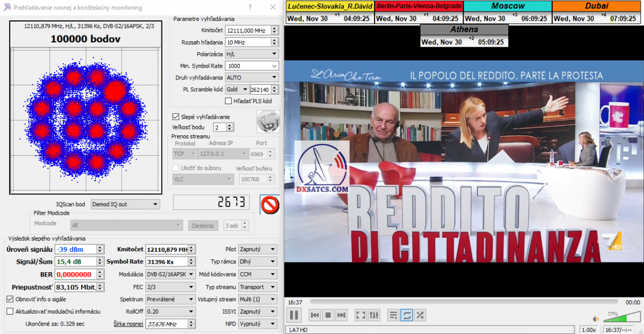
Task: Check Aktualizovať modulačnú informáciu
Action: pos(10,311)
